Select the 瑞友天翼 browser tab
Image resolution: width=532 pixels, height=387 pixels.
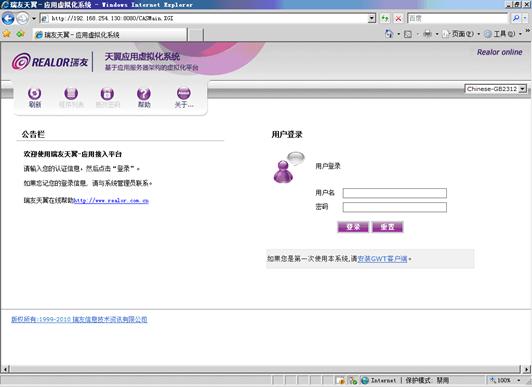(x=110, y=35)
